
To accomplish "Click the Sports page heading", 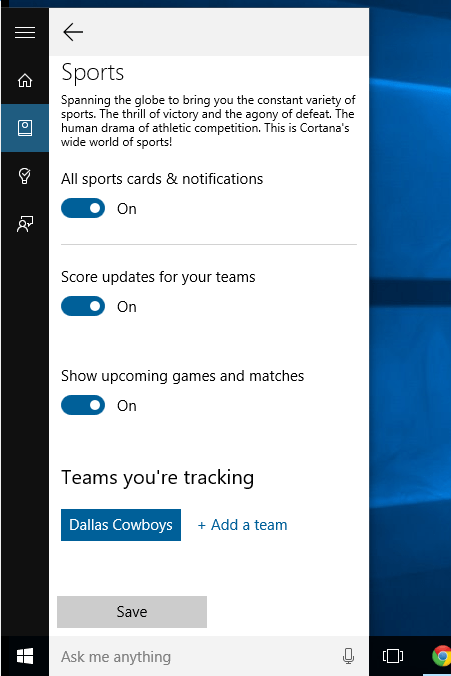I will pos(93,73).
